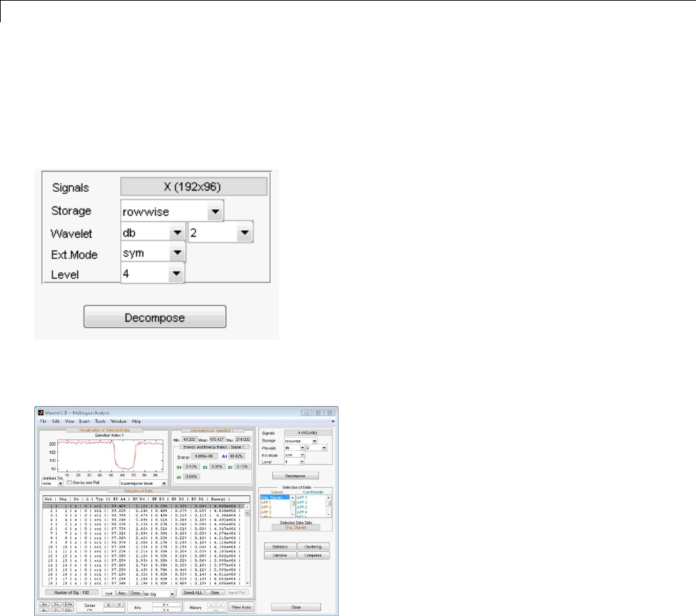Click the Clear button beside Select ALL
The image size is (696, 616).
pos(215,592)
